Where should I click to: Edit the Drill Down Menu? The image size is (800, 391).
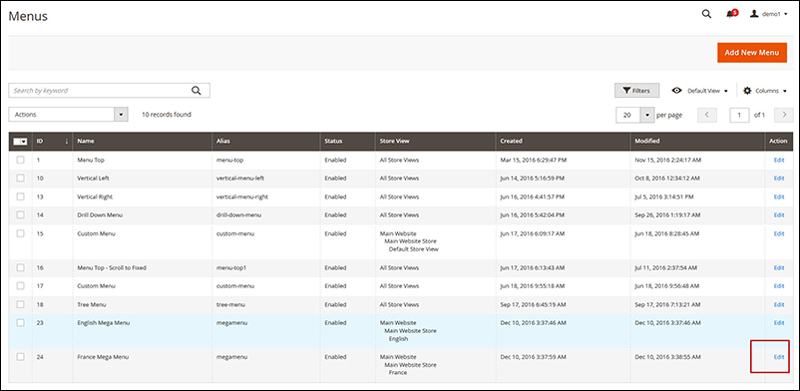(x=779, y=215)
